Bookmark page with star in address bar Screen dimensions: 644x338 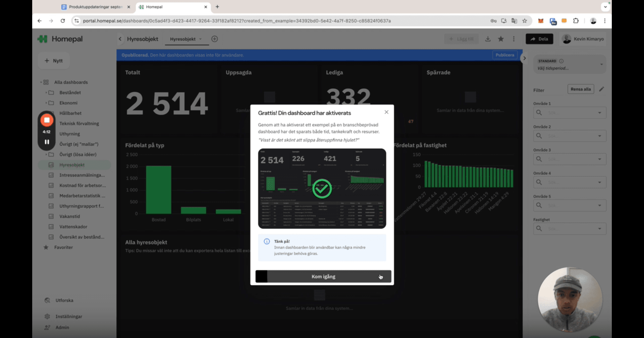click(525, 21)
